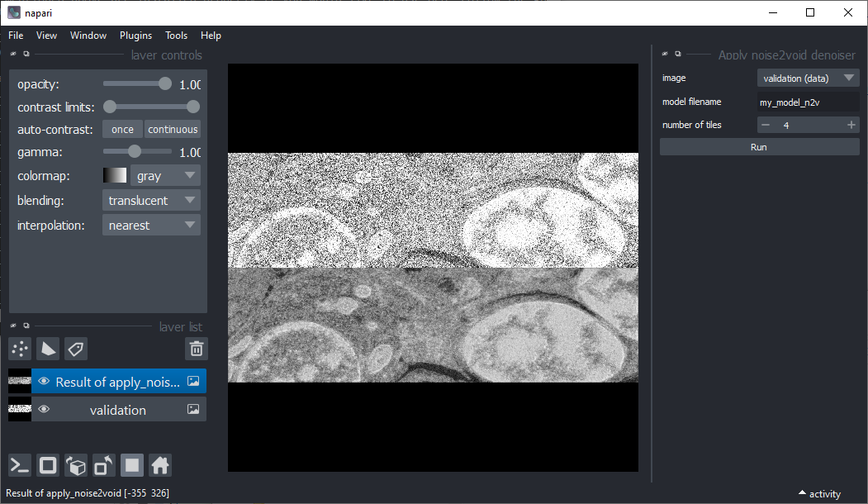Open the colormap dropdown set to gray
Image resolution: width=868 pixels, height=504 pixels.
pyautogui.click(x=165, y=175)
